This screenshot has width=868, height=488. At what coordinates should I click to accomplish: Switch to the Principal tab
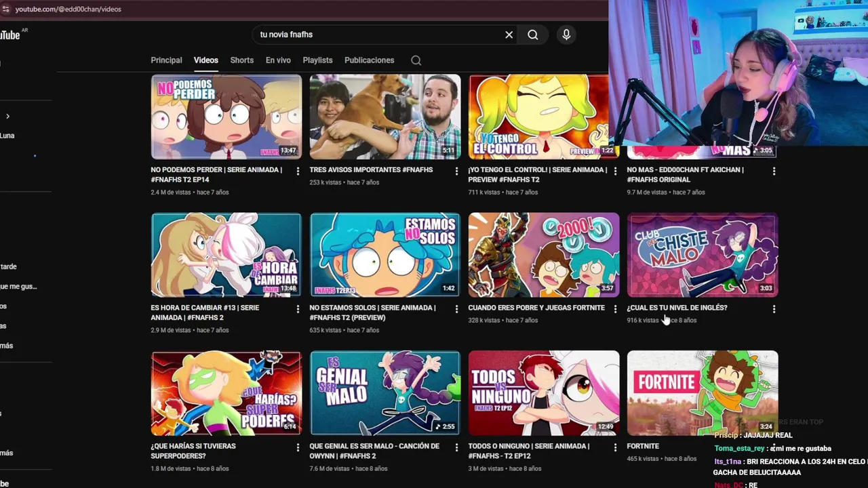tap(166, 60)
